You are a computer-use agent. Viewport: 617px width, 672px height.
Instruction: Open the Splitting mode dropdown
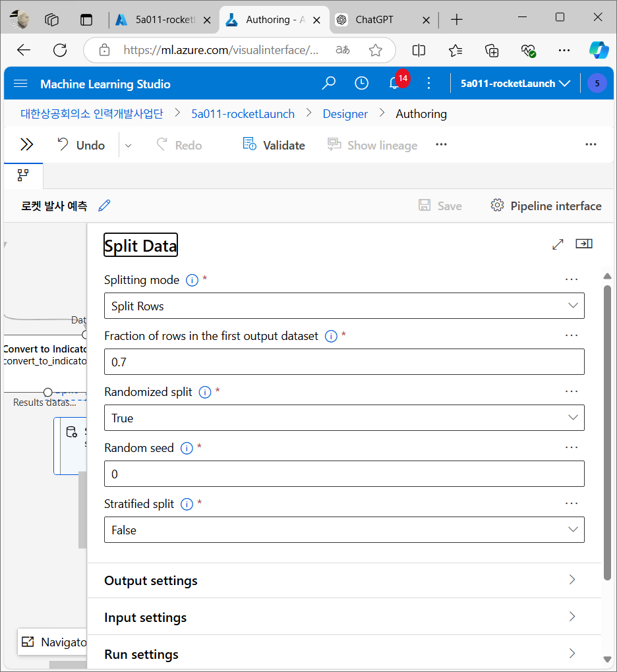tap(344, 306)
